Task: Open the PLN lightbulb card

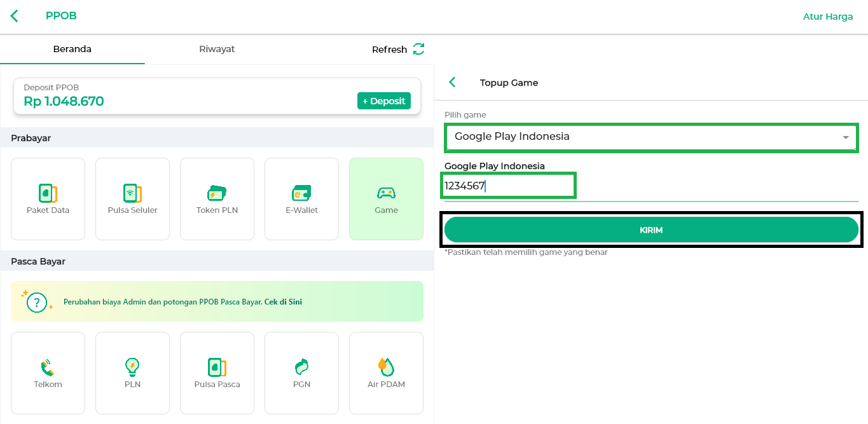Action: point(132,373)
